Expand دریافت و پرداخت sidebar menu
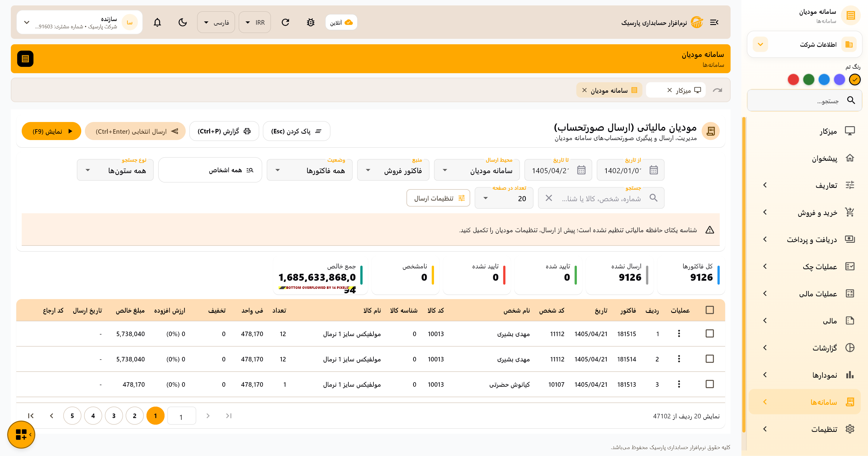This screenshot has height=456, width=868. click(804, 239)
